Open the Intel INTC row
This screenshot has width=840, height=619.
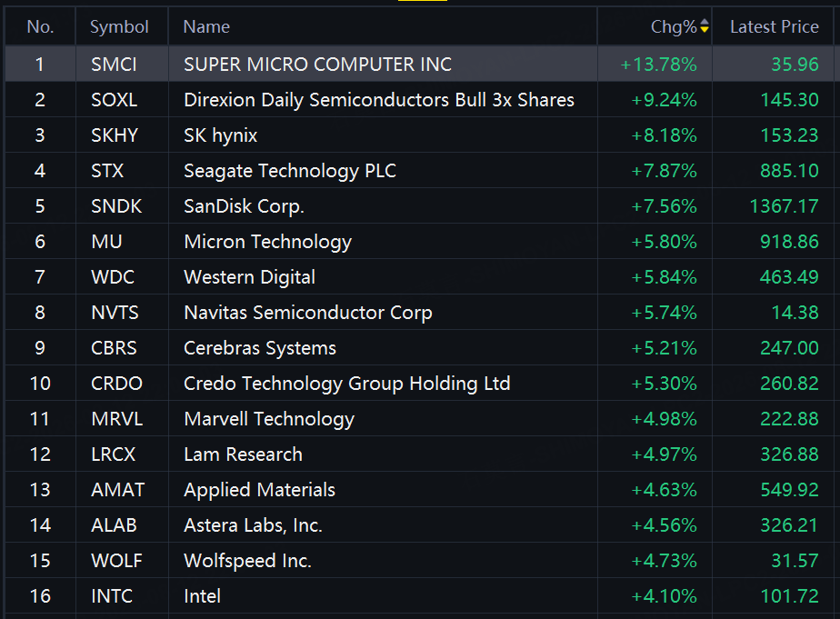(419, 596)
